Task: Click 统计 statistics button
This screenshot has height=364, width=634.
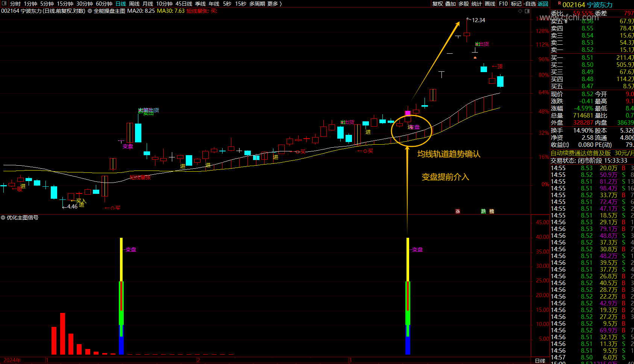Action: pyautogui.click(x=476, y=3)
